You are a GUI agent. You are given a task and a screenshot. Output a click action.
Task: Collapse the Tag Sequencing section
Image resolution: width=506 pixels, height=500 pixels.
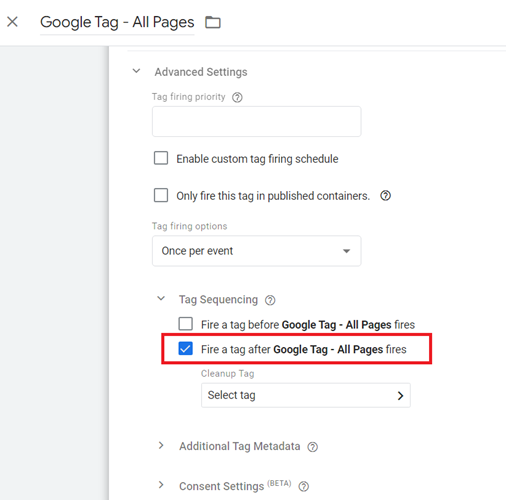(x=161, y=298)
